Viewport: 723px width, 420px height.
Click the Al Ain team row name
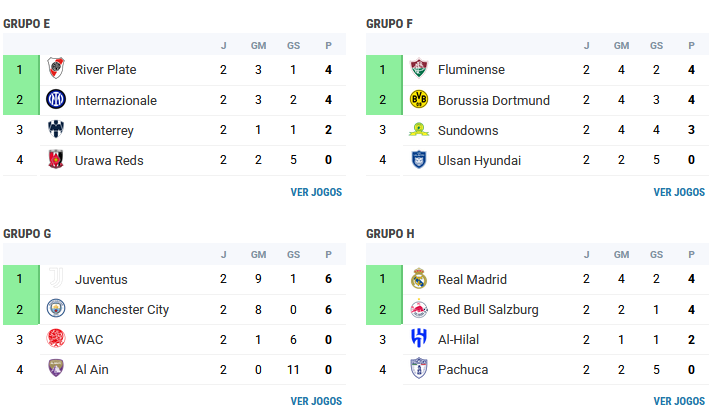92,370
